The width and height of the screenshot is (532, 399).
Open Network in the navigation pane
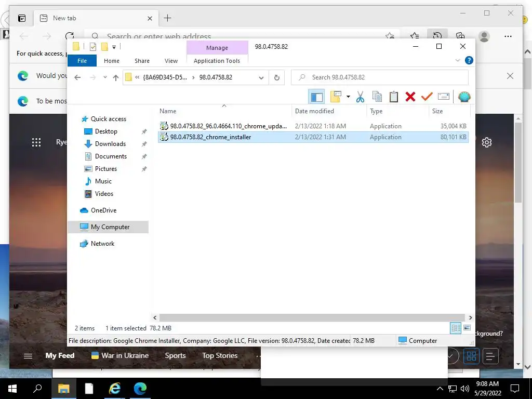(x=102, y=244)
